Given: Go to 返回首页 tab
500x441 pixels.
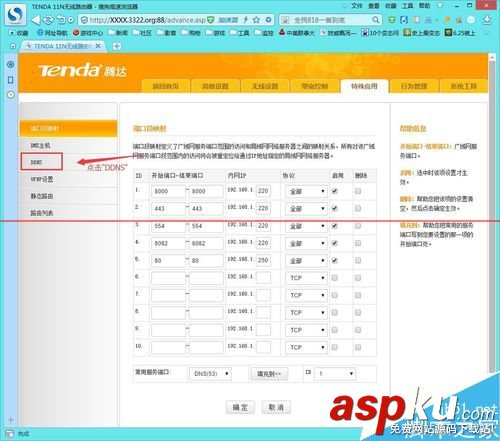Looking at the screenshot, I should (166, 86).
